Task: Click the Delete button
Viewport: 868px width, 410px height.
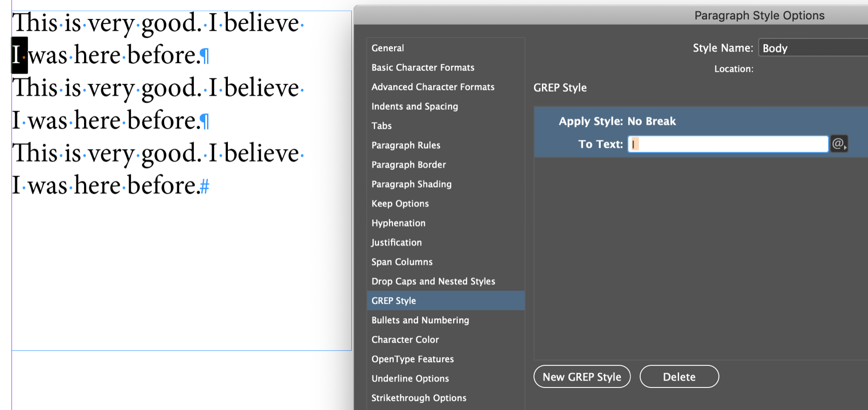Action: coord(679,376)
